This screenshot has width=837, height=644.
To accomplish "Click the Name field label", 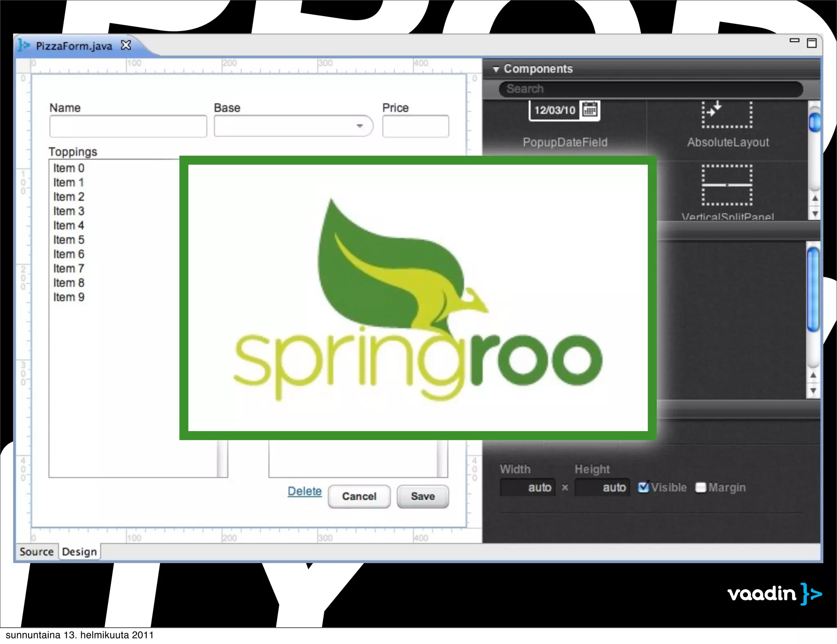I will [x=65, y=108].
